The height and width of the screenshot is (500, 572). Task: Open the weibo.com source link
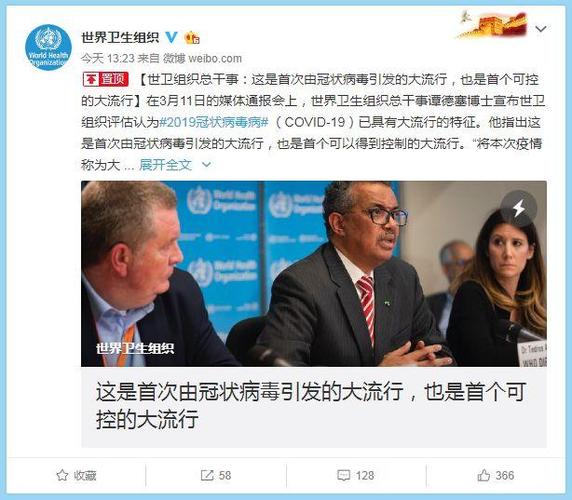point(215,58)
